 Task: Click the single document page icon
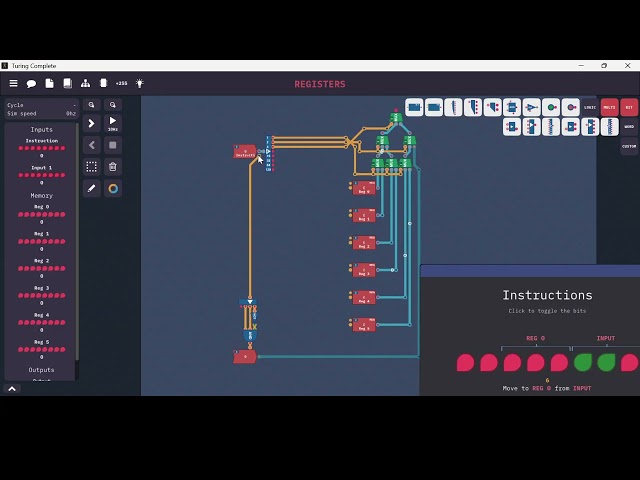tap(49, 83)
